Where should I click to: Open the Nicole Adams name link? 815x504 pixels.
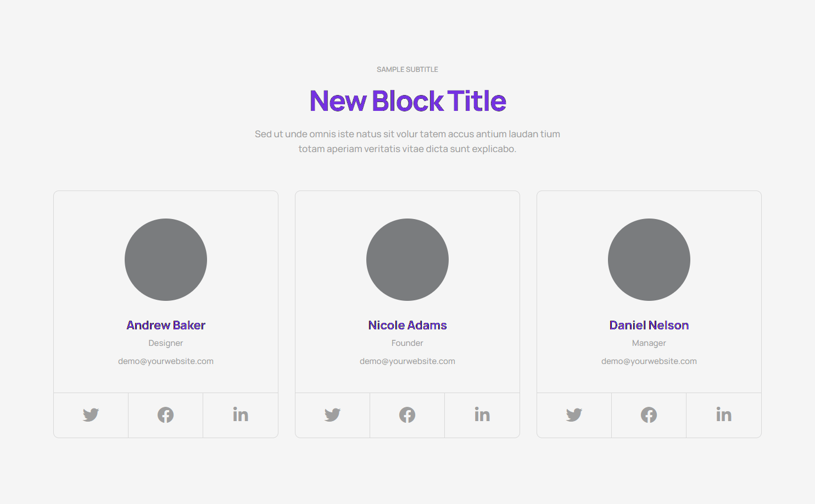(407, 326)
